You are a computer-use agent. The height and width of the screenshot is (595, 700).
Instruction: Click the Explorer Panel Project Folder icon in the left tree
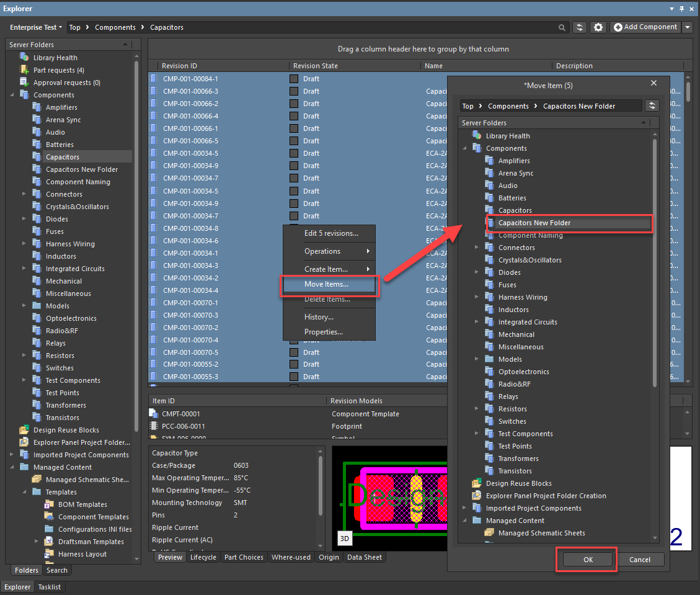point(24,442)
